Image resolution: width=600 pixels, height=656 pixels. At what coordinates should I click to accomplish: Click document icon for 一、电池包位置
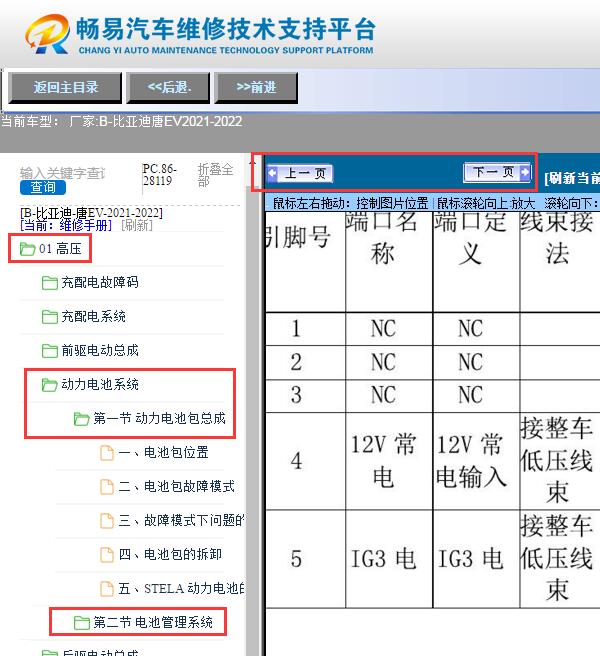tap(107, 453)
